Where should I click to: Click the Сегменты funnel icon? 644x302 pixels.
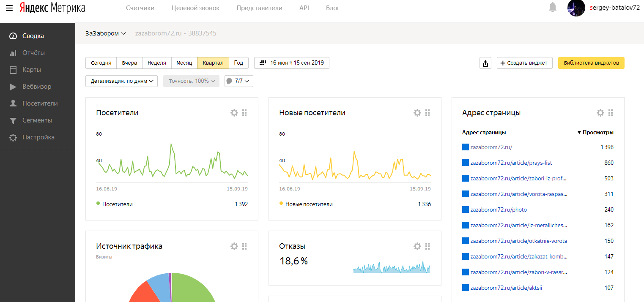pyautogui.click(x=13, y=120)
